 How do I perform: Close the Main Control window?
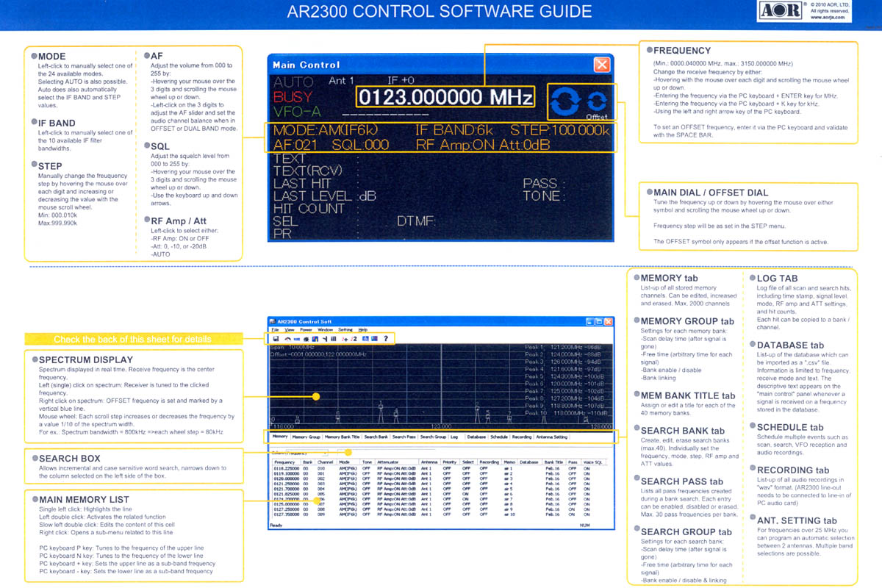[x=602, y=65]
